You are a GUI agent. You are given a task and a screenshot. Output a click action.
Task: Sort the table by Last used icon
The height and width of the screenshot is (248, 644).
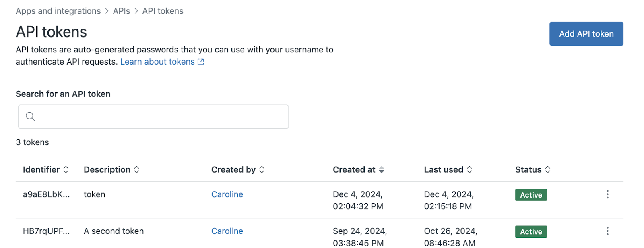(469, 170)
